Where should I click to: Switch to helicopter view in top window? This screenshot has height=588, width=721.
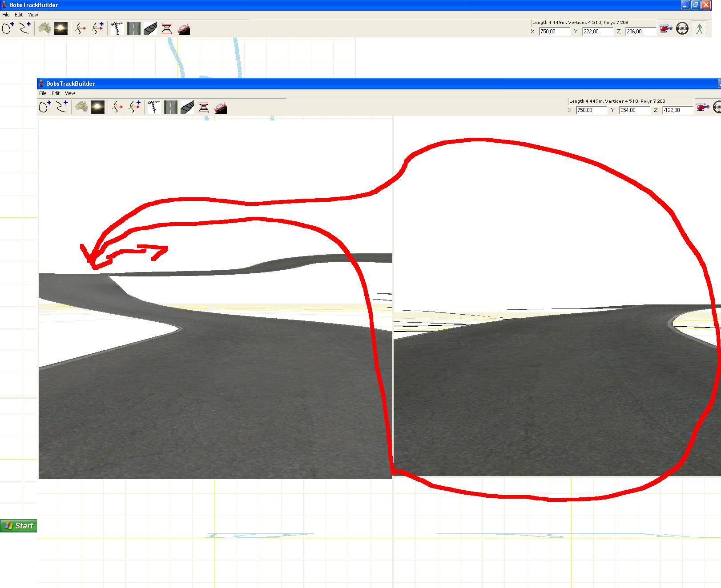coord(665,29)
